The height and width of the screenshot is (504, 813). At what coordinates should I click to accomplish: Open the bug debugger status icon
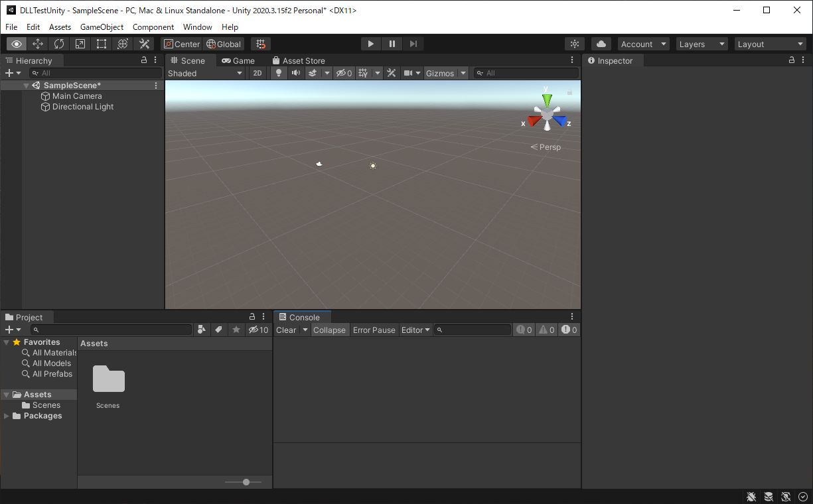tap(751, 497)
